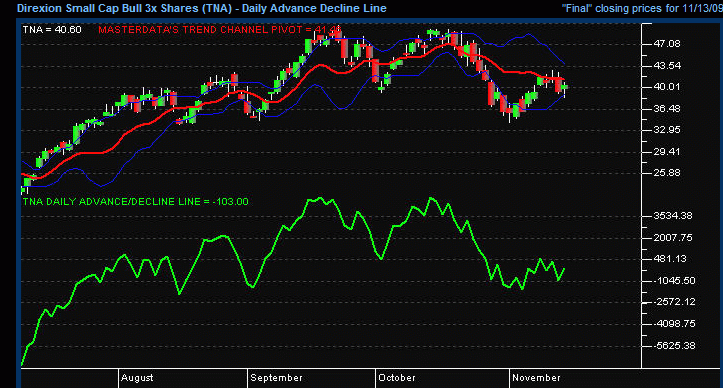Screen dimensions: 723x388
Task: Select the 43.54 price axis value
Action: click(x=667, y=66)
